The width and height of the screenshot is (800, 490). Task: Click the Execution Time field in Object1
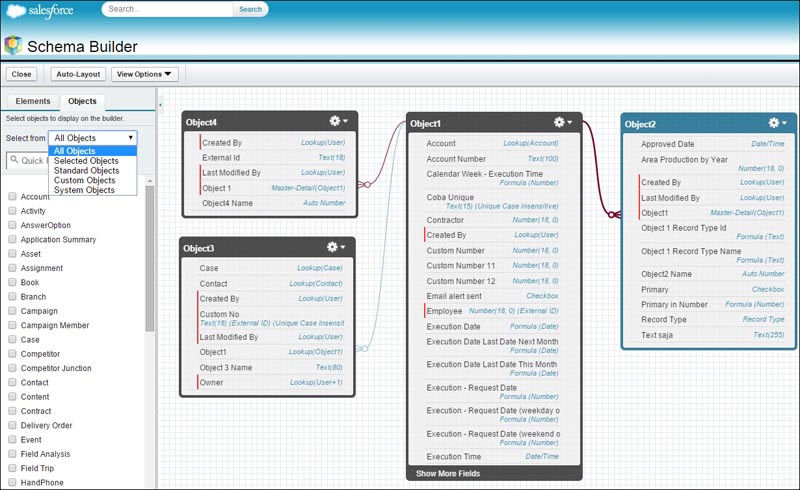tap(492, 456)
